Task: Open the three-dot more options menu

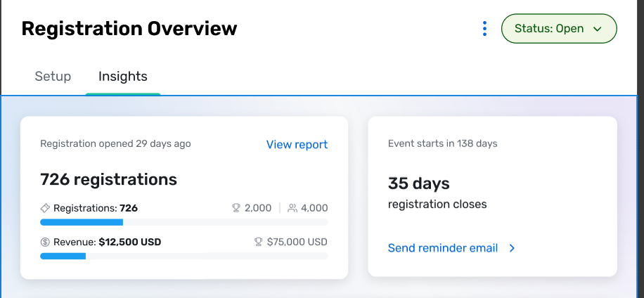Action: coord(484,29)
